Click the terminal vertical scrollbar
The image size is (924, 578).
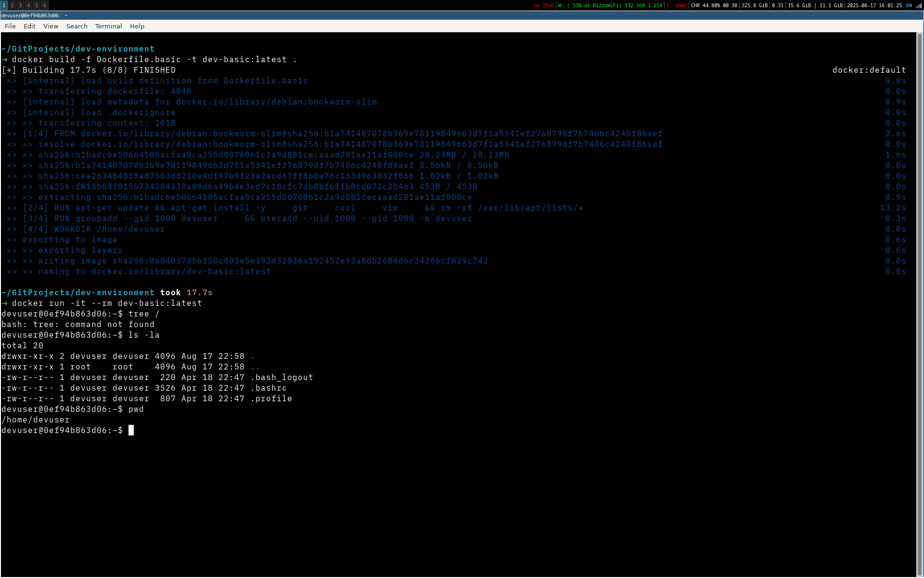pos(920,304)
